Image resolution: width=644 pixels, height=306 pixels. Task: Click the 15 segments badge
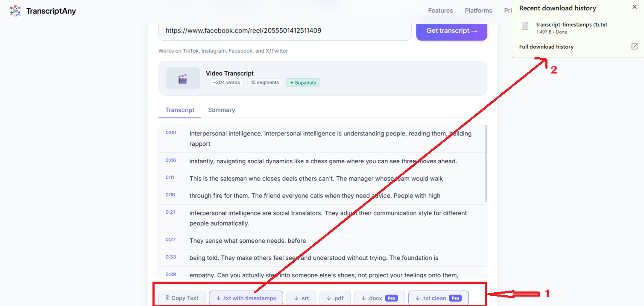tap(265, 82)
